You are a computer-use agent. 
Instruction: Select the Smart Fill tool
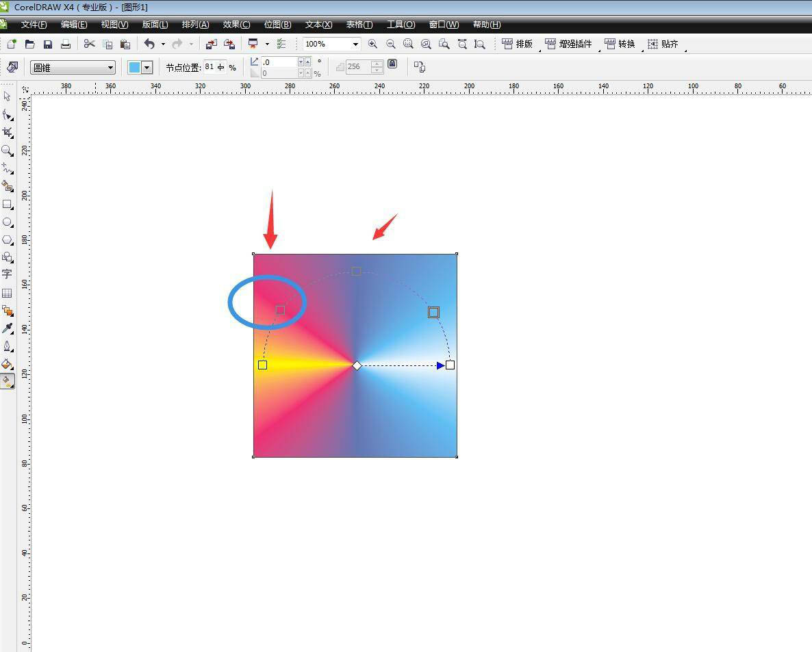[x=8, y=186]
